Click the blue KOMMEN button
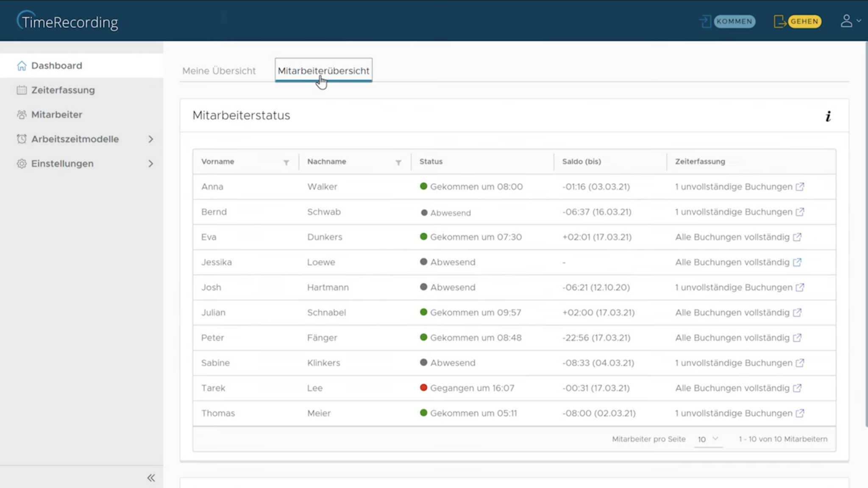 pyautogui.click(x=734, y=21)
